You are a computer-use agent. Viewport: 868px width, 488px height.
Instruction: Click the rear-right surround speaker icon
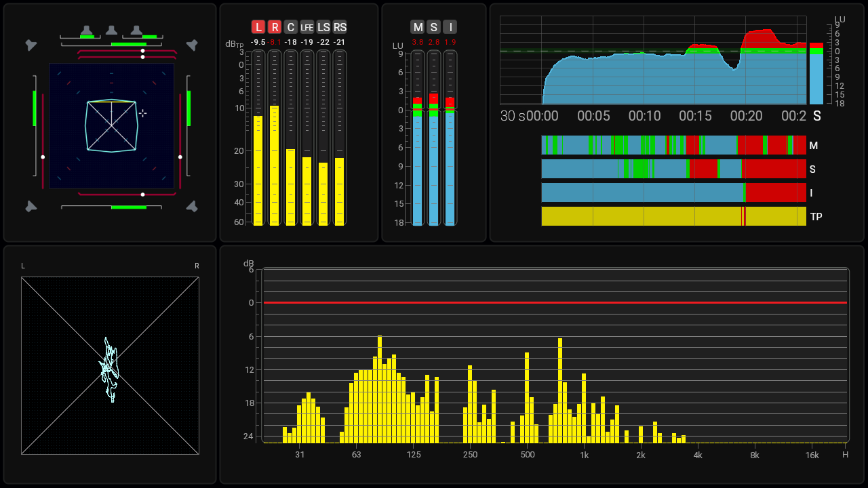coord(192,206)
